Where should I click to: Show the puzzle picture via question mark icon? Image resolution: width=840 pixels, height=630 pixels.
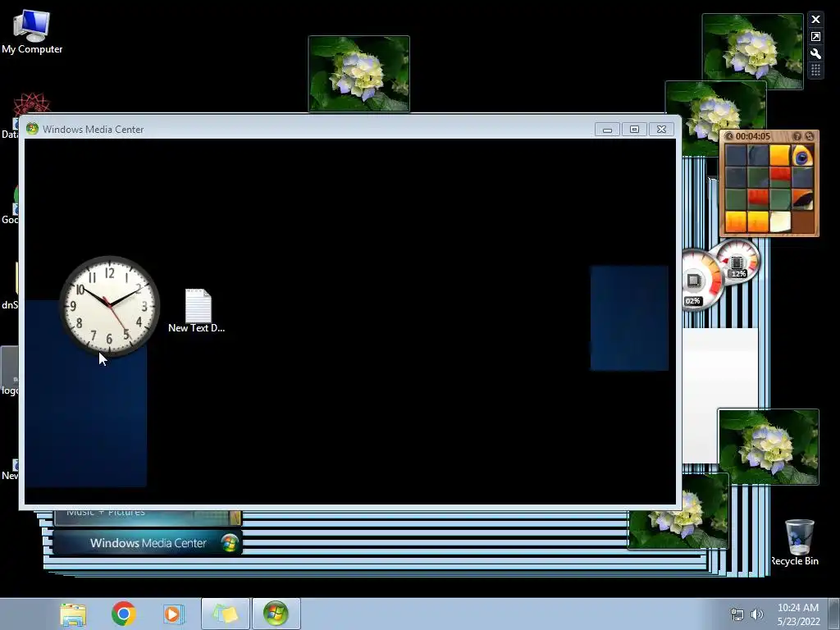(x=797, y=137)
